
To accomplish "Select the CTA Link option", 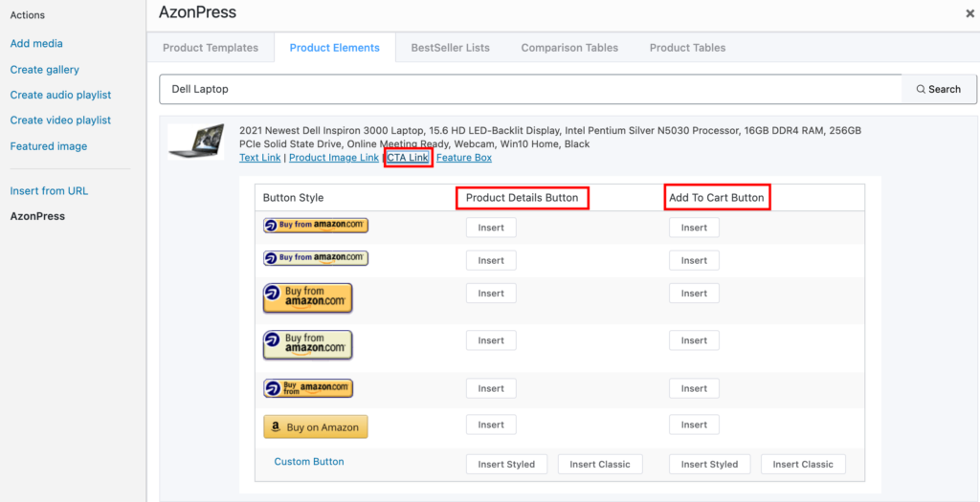I will pyautogui.click(x=408, y=158).
